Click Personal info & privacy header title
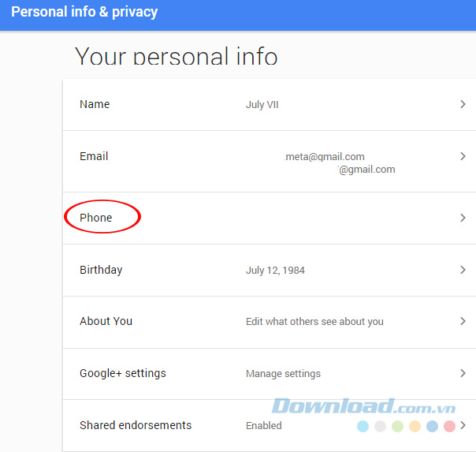 [x=84, y=12]
